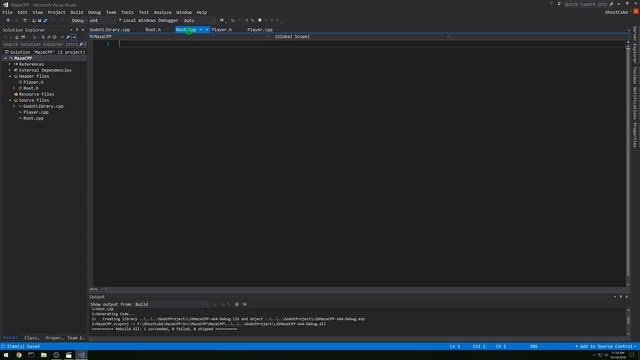This screenshot has width=640, height=360.
Task: Open the Debug configuration dropdown
Action: [78, 20]
